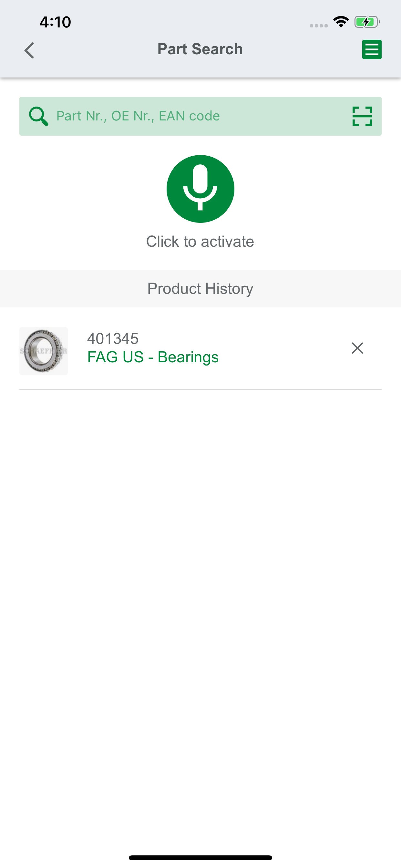Screen dimensions: 401x868
Task: Tap the Wi-Fi status icon
Action: [341, 22]
